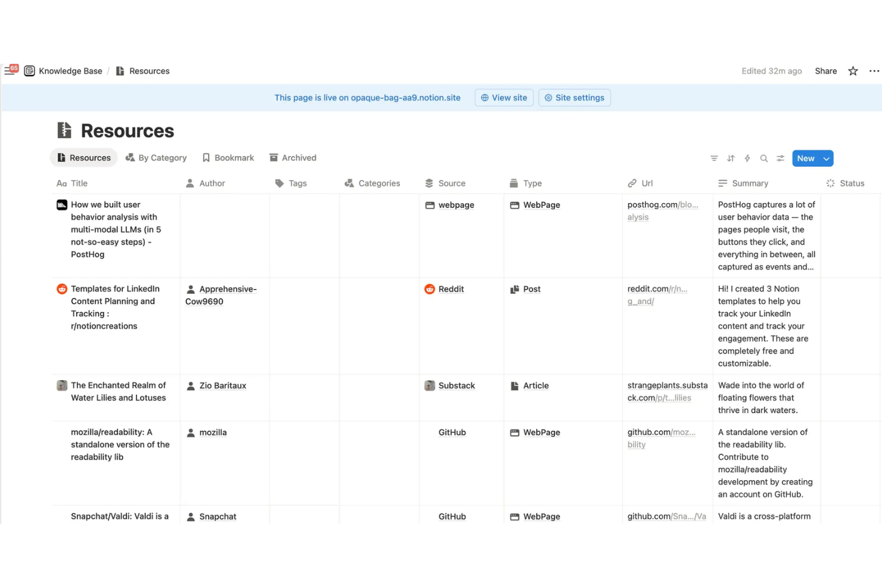
Task: Add page to favorites with star icon
Action: (853, 71)
